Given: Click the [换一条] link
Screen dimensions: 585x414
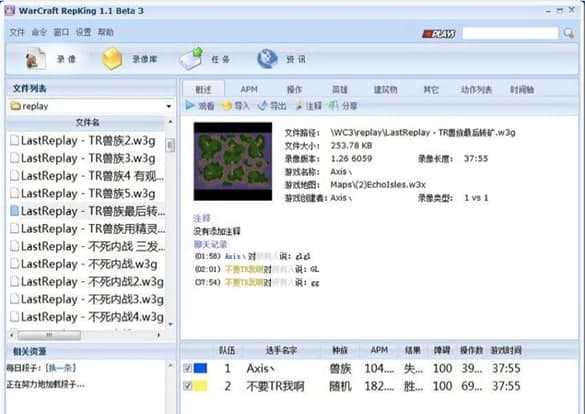Looking at the screenshot, I should [60, 368].
